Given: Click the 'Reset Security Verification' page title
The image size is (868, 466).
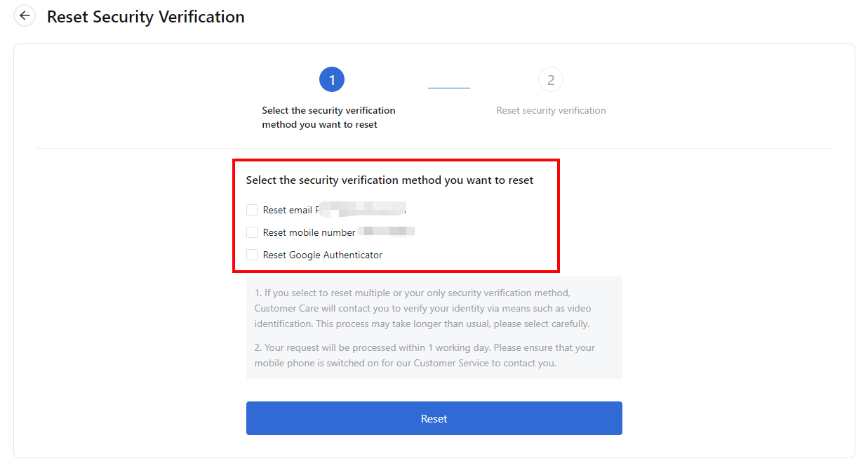Looking at the screenshot, I should (x=146, y=17).
